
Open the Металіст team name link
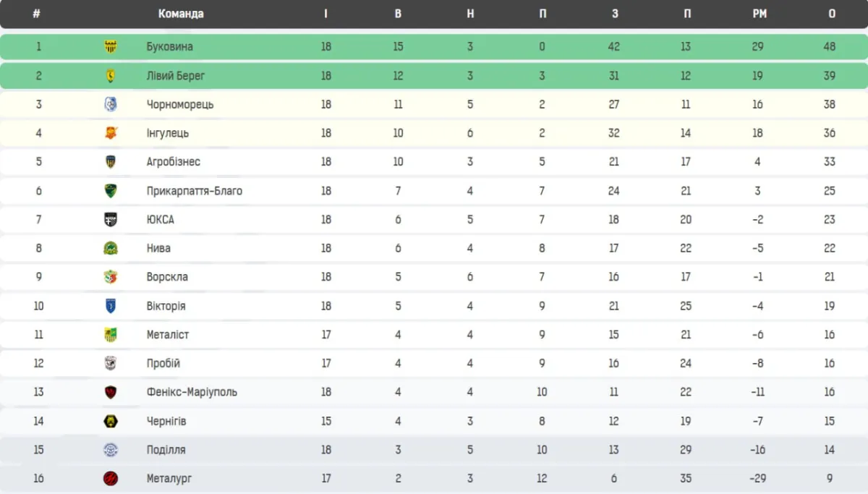tap(167, 334)
